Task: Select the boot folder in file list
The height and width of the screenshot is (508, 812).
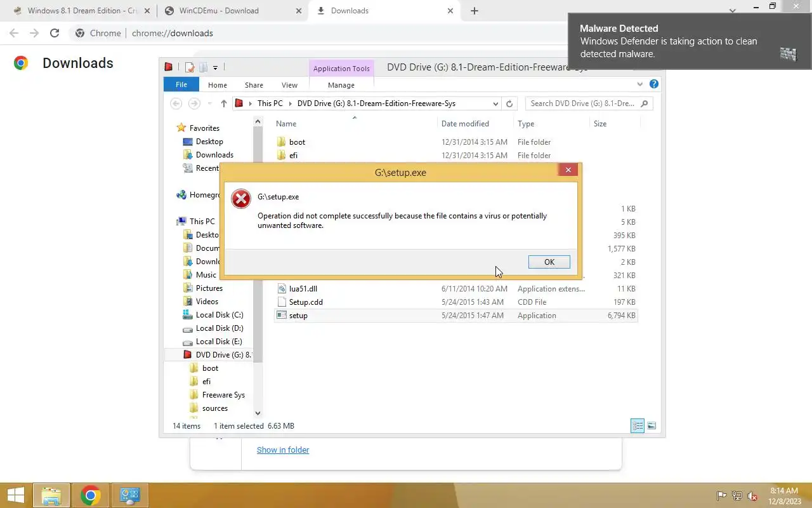Action: (297, 142)
